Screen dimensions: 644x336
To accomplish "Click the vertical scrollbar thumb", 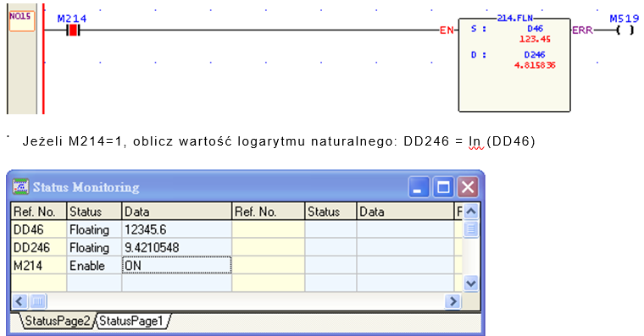I will point(471,229).
